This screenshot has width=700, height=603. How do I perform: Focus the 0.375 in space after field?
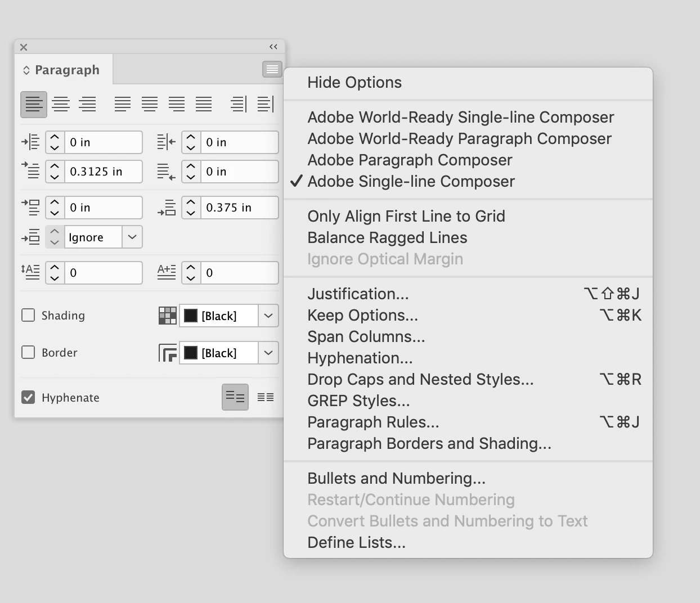[239, 208]
